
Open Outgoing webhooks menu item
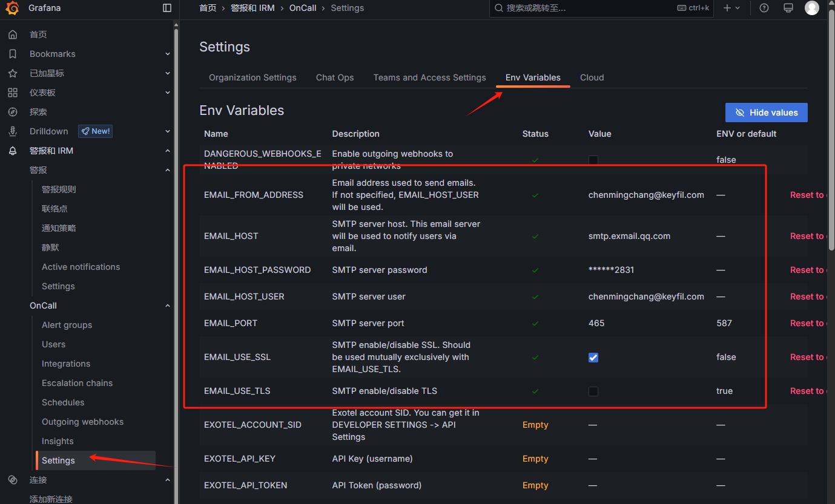[x=82, y=422]
